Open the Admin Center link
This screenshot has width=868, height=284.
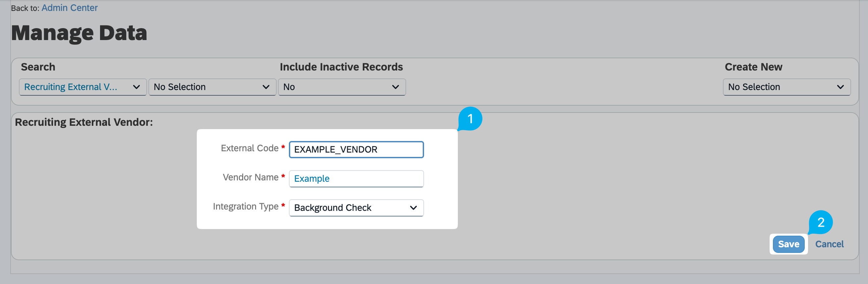[70, 8]
